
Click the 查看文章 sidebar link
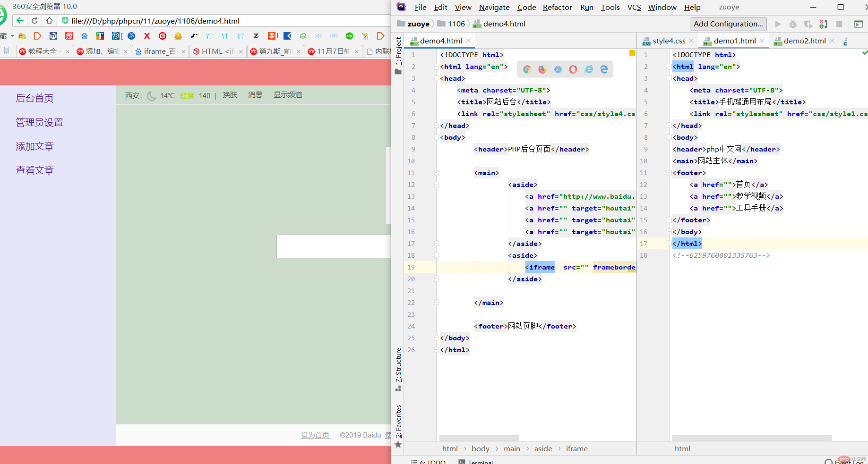point(34,170)
